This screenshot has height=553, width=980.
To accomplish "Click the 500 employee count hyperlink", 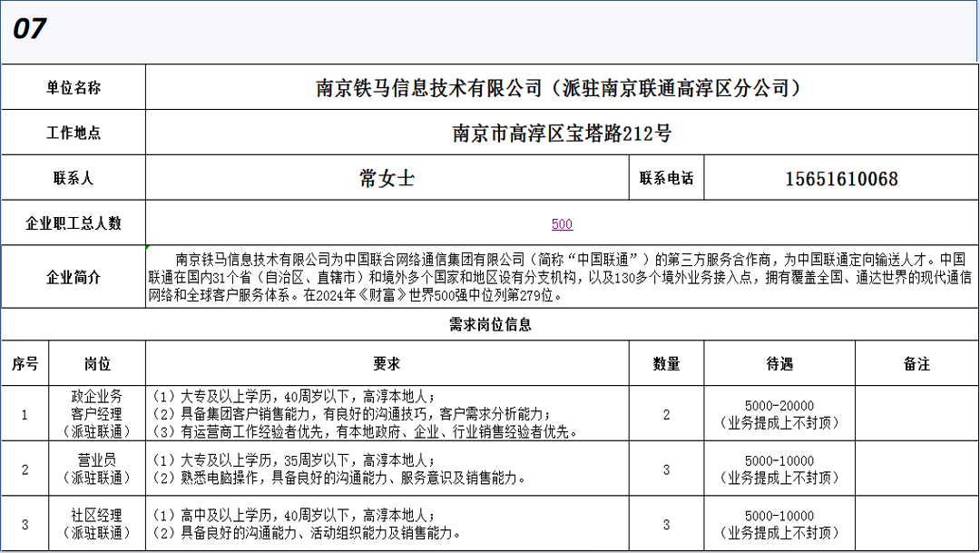I will click(562, 224).
